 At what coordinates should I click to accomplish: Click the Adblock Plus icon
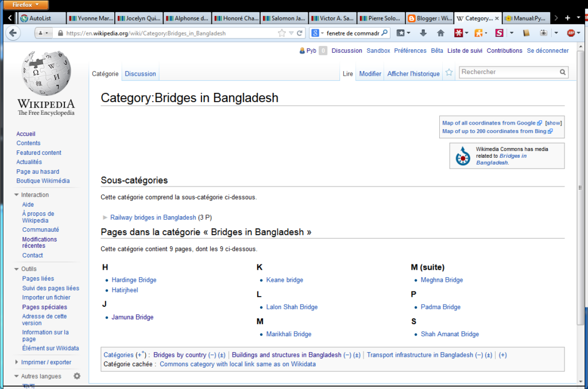click(x=570, y=33)
